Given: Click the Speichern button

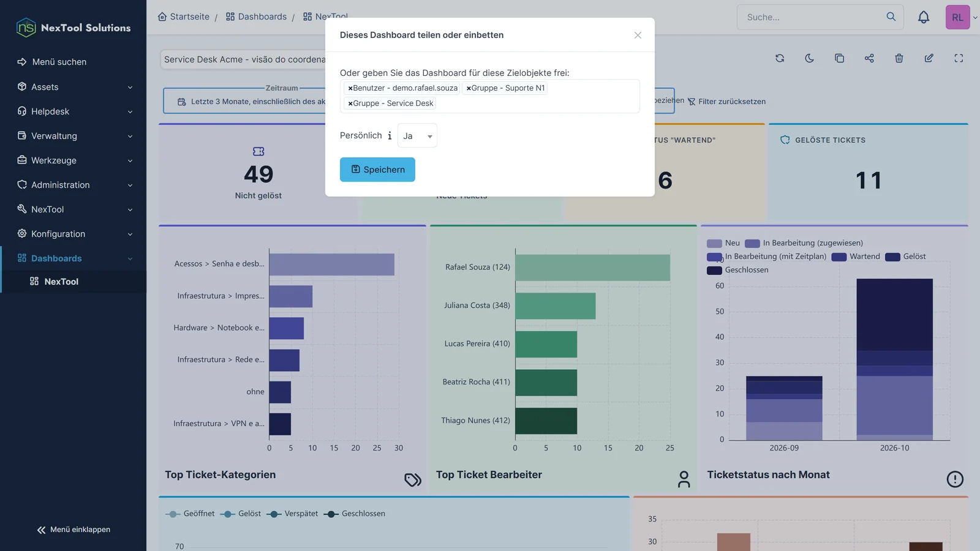Looking at the screenshot, I should pyautogui.click(x=377, y=170).
